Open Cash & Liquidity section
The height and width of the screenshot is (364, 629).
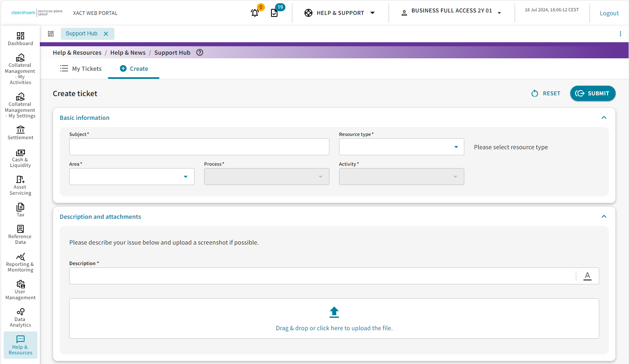(x=20, y=157)
